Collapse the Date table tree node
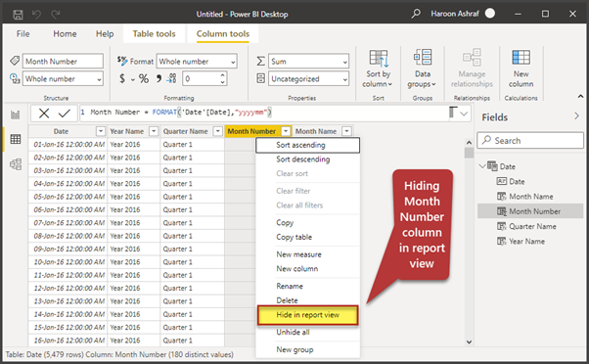The height and width of the screenshot is (364, 589). pyautogui.click(x=482, y=166)
